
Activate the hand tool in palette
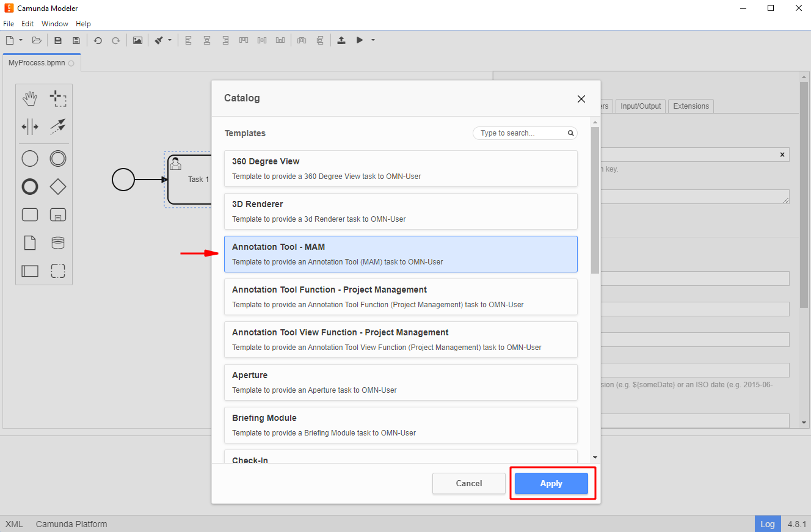point(30,99)
